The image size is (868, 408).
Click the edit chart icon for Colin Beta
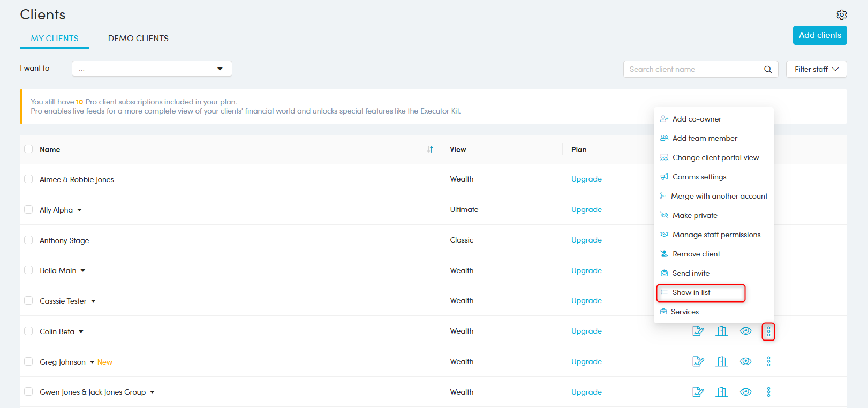point(698,331)
